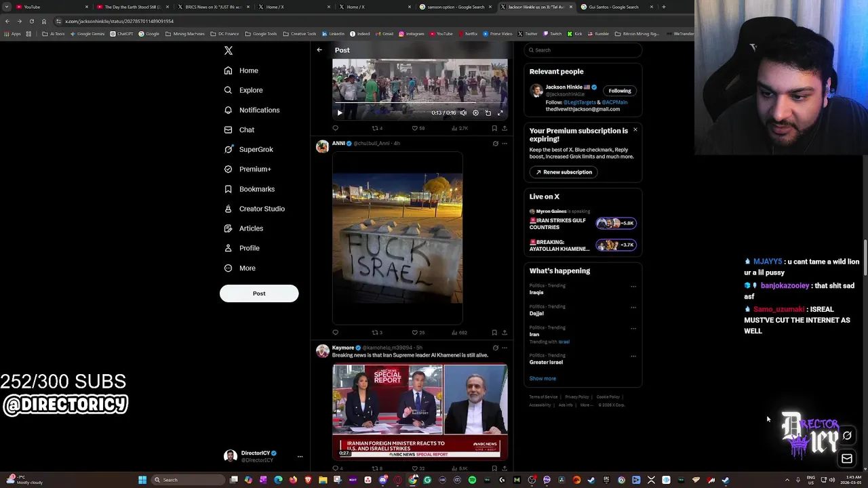Open Creator Studio in the sidebar
The width and height of the screenshot is (868, 488).
pos(254,209)
